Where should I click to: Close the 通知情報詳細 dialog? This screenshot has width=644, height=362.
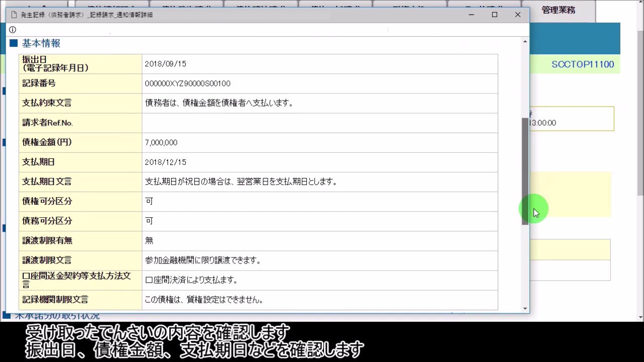(517, 15)
